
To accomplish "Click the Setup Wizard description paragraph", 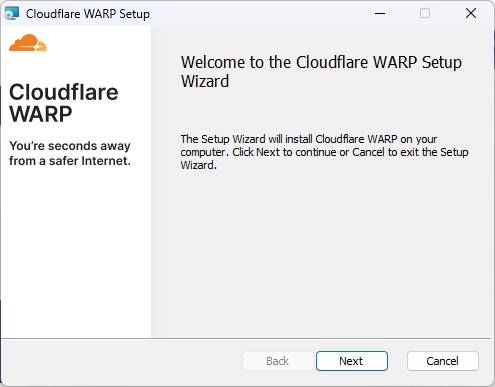I will [x=324, y=152].
